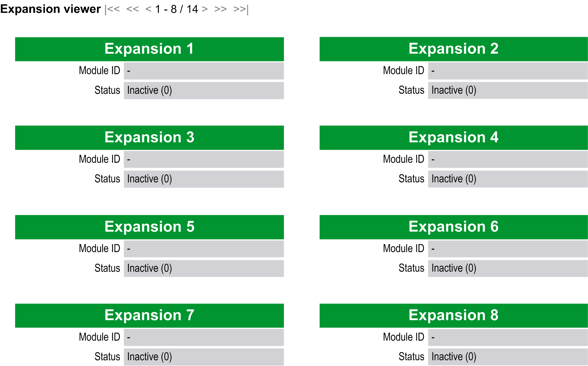Viewport: 588px width, 366px height.
Task: Select Expansion 8 Status value field
Action: (x=508, y=357)
